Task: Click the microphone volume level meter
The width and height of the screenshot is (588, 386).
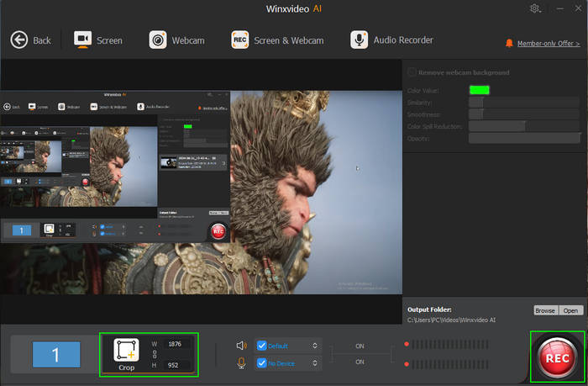Action: coord(449,364)
